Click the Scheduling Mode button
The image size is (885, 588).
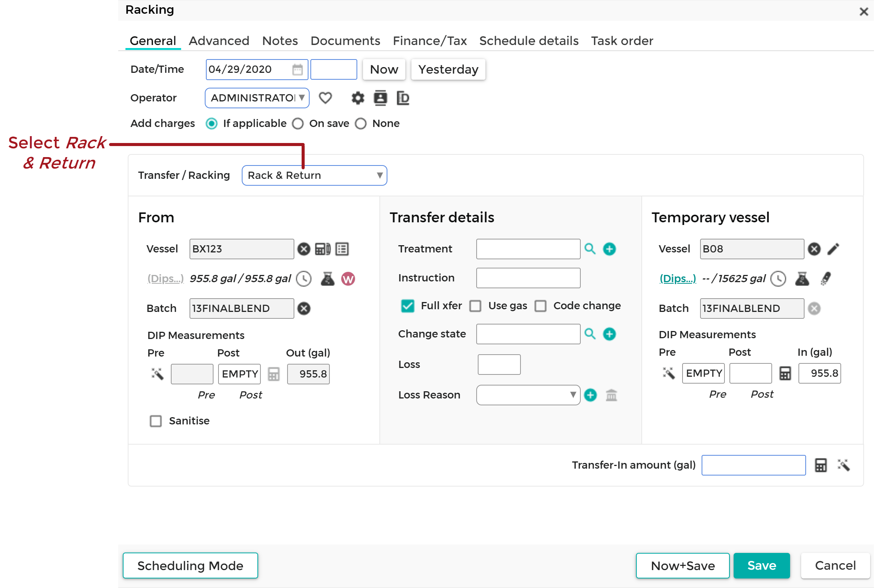[190, 566]
